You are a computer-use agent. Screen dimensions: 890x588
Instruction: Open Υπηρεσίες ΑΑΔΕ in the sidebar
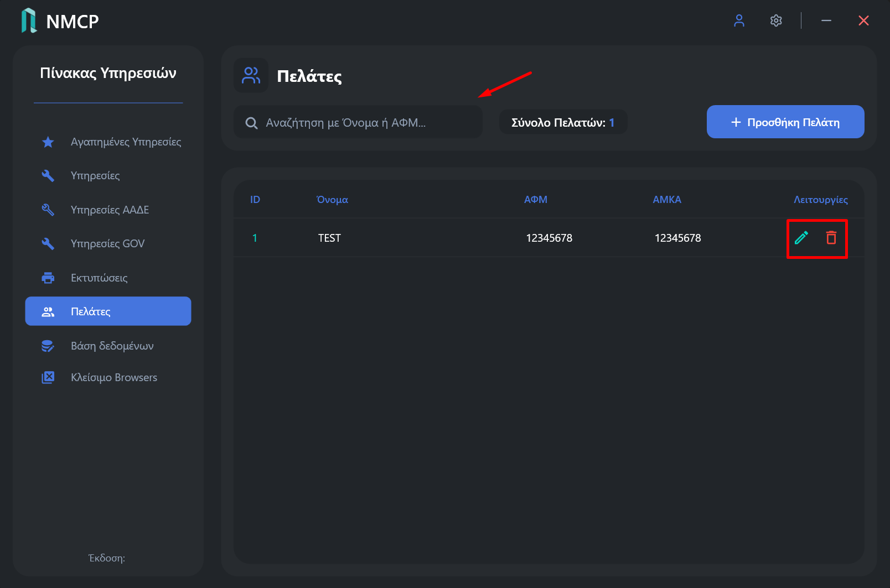(x=108, y=210)
